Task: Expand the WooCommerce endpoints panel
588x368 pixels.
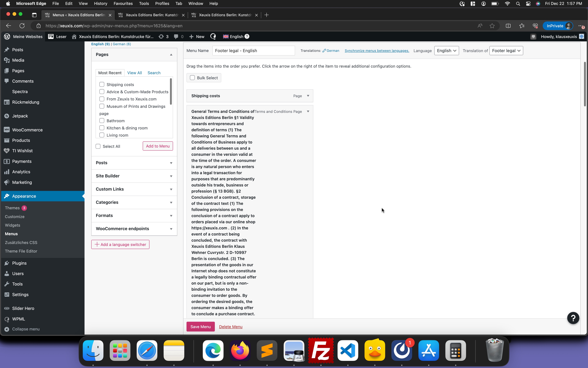Action: [x=171, y=229]
